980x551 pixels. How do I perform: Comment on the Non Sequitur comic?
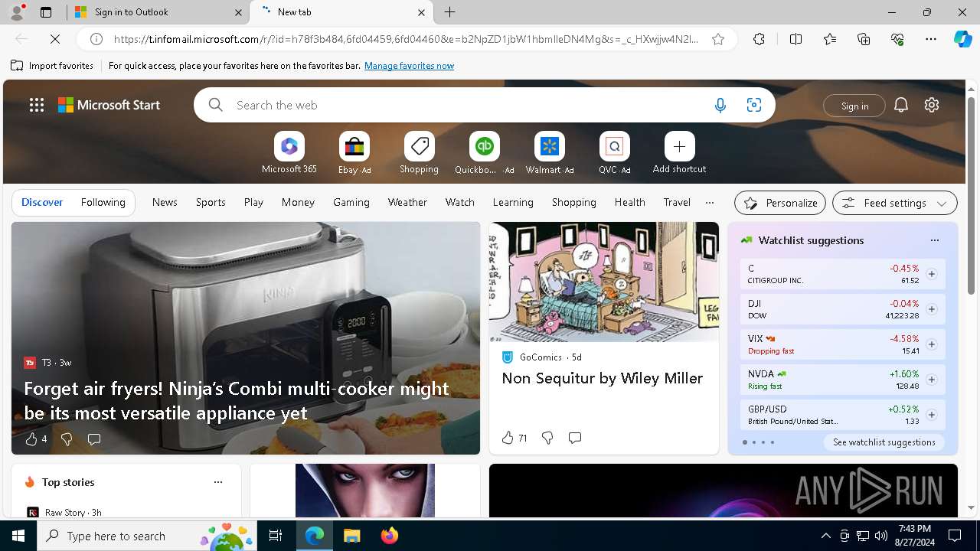[x=575, y=438]
